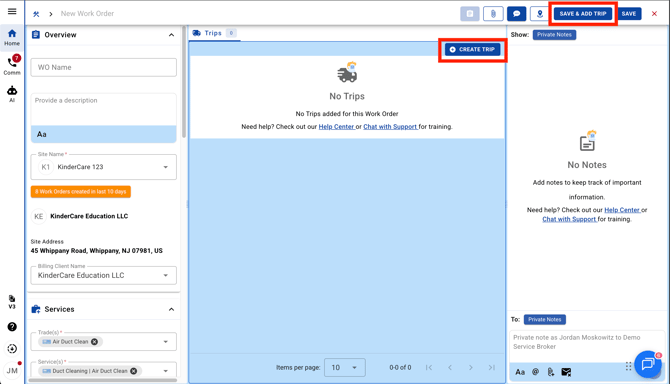Open the chat bubble notes icon
670x384 pixels.
pyautogui.click(x=516, y=14)
